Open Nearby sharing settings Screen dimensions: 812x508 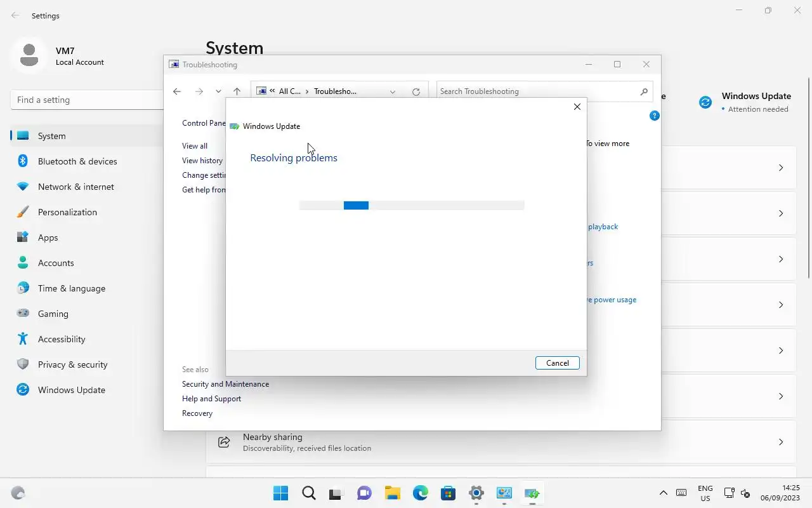coord(501,442)
